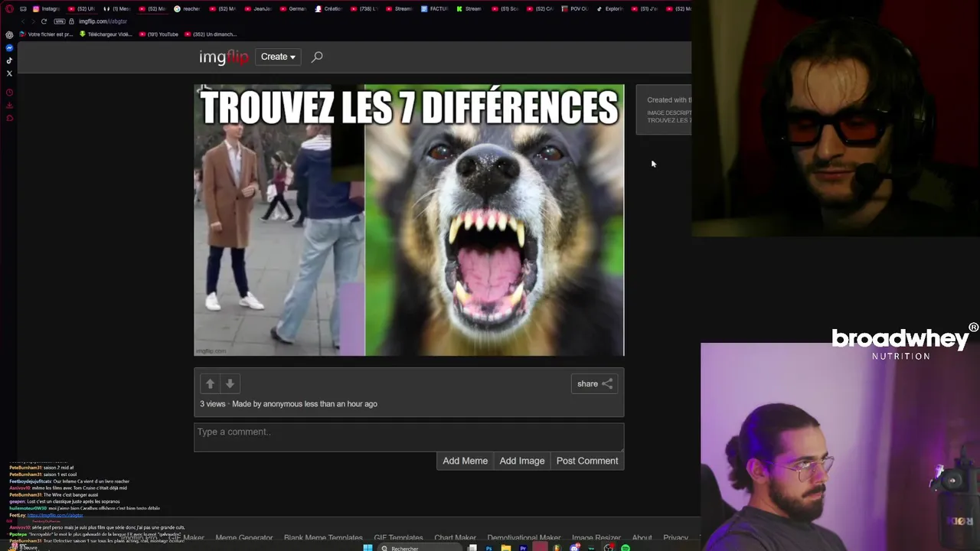Go back with the browser back arrow
Screen dimensions: 980x551
[22, 21]
